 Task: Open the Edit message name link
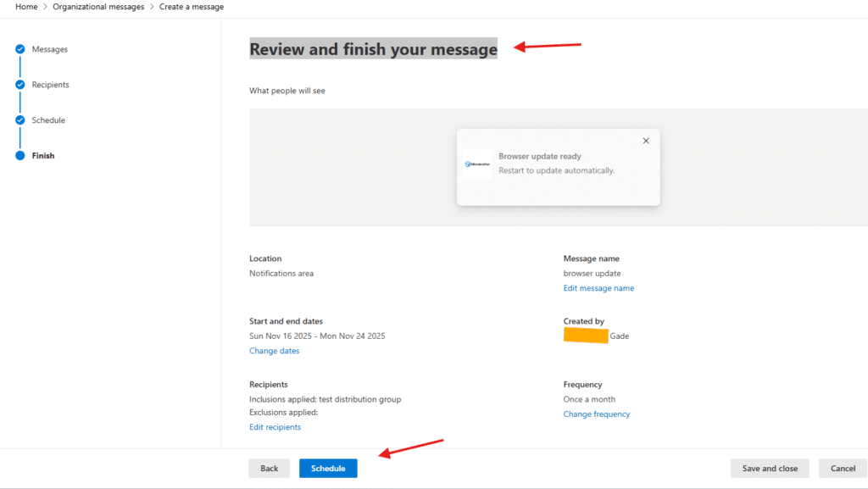(x=598, y=288)
